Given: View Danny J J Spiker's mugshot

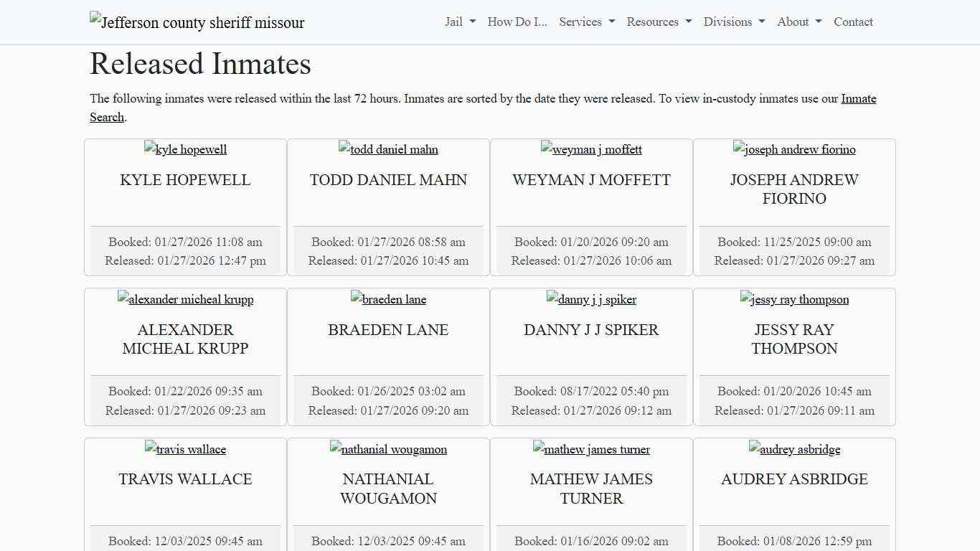Looking at the screenshot, I should point(591,299).
